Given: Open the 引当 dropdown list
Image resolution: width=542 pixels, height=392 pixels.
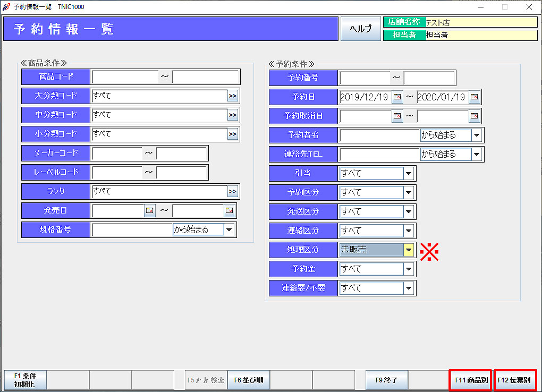Looking at the screenshot, I should (x=409, y=173).
